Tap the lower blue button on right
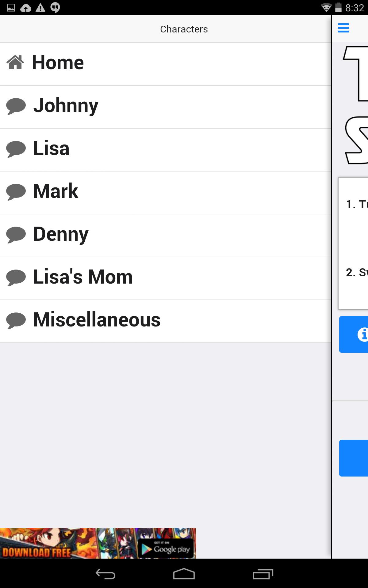The width and height of the screenshot is (368, 588). [x=354, y=458]
